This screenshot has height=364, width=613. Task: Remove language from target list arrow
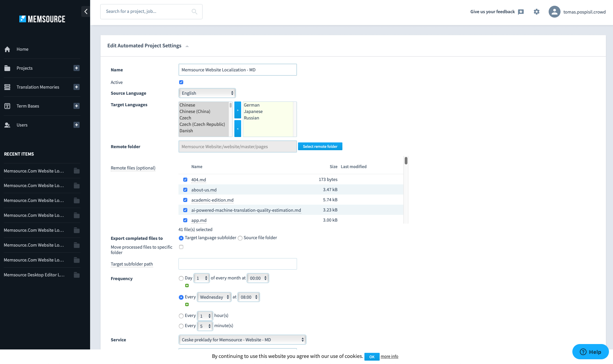click(x=238, y=129)
